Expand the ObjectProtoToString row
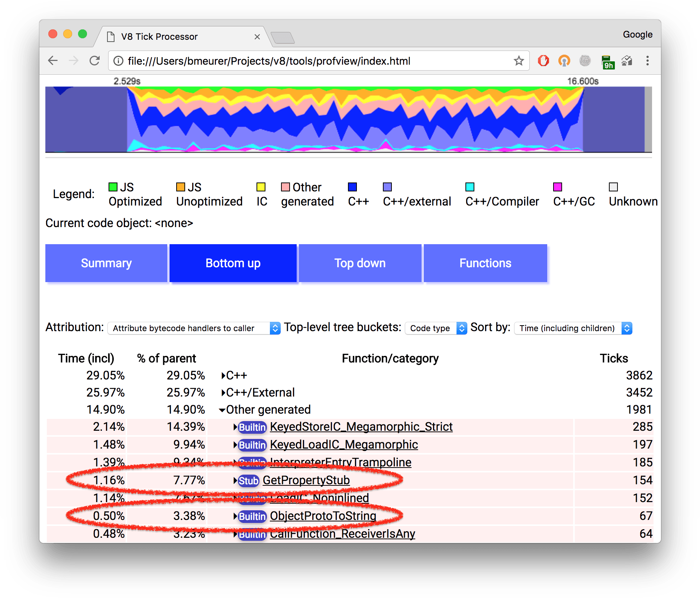The height and width of the screenshot is (598, 700). (235, 516)
